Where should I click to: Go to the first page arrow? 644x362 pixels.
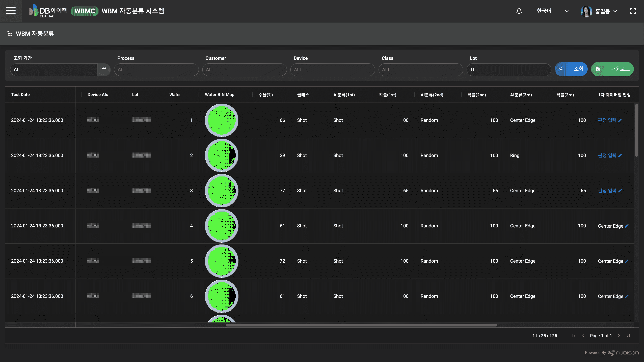click(x=574, y=336)
